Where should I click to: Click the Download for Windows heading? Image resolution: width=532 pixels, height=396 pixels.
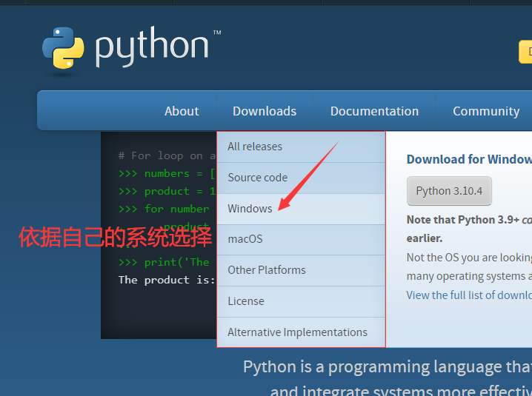coord(469,159)
